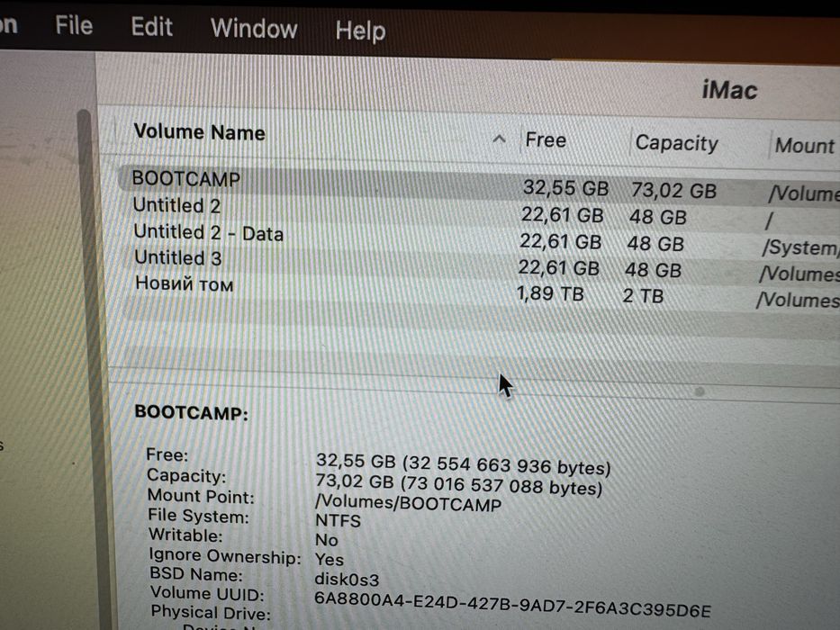The height and width of the screenshot is (630, 840).
Task: Select the BOOTCAMP volume row
Action: 478,184
